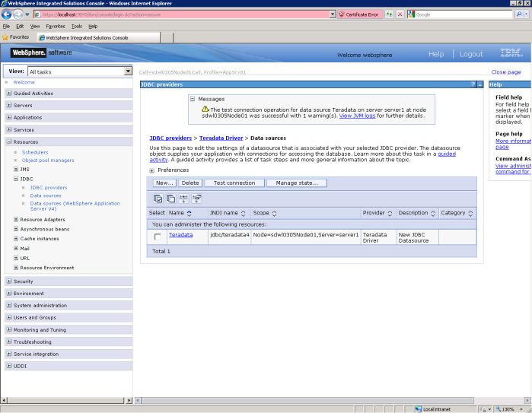Viewport: 532px width, 413px height.
Task: Sort by Provider column arrows
Action: [390, 213]
